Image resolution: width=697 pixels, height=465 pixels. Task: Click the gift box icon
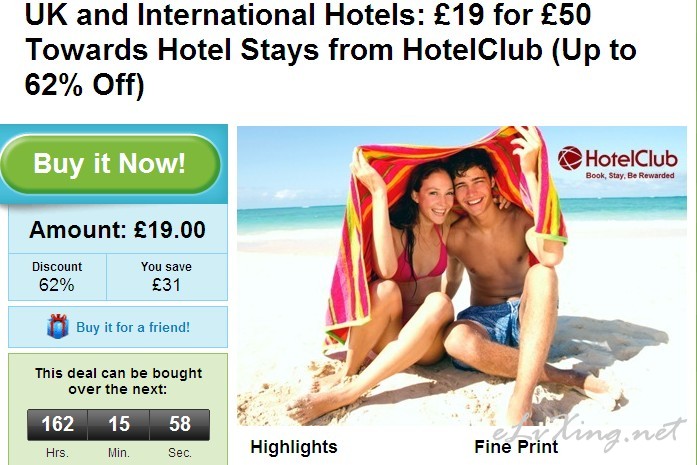(x=58, y=326)
